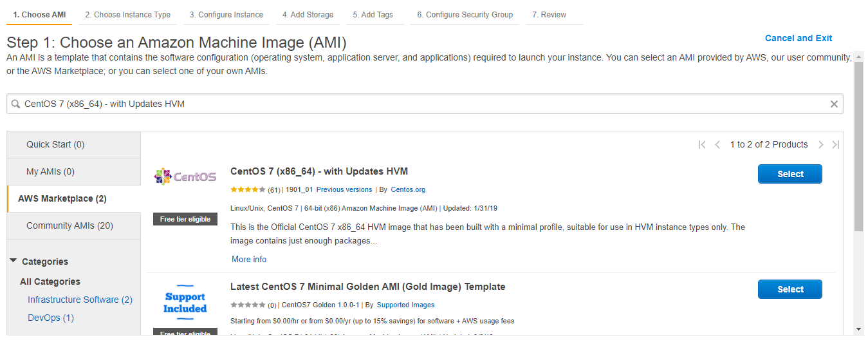The image size is (868, 344).
Task: Go to first page of products
Action: pyautogui.click(x=702, y=144)
